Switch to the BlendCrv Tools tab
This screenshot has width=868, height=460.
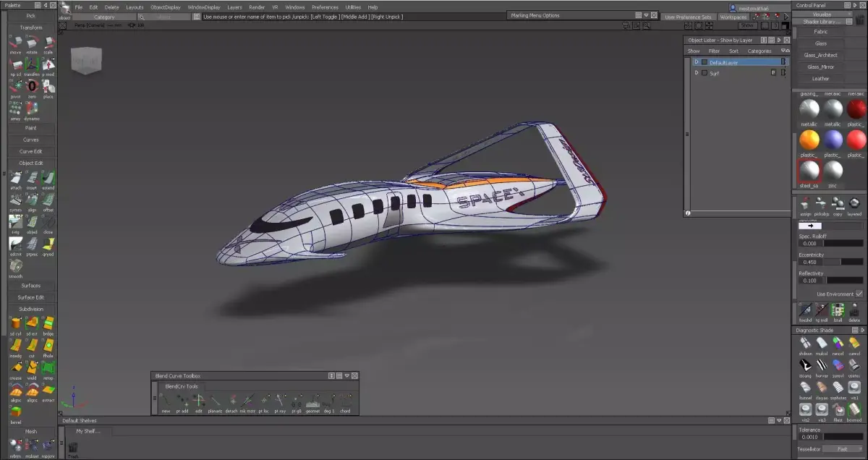pyautogui.click(x=182, y=386)
